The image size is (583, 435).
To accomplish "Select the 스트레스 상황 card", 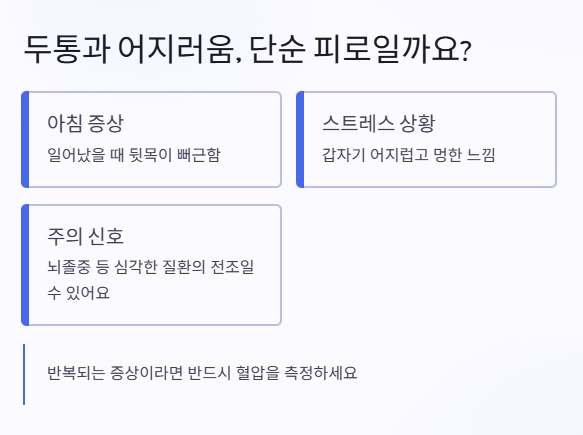I will pyautogui.click(x=426, y=139).
